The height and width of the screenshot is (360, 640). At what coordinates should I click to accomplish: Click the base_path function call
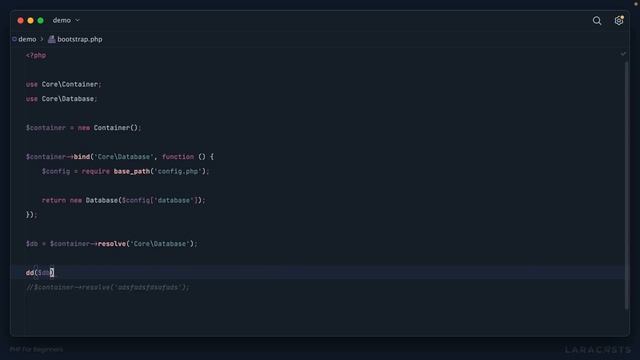[131, 171]
